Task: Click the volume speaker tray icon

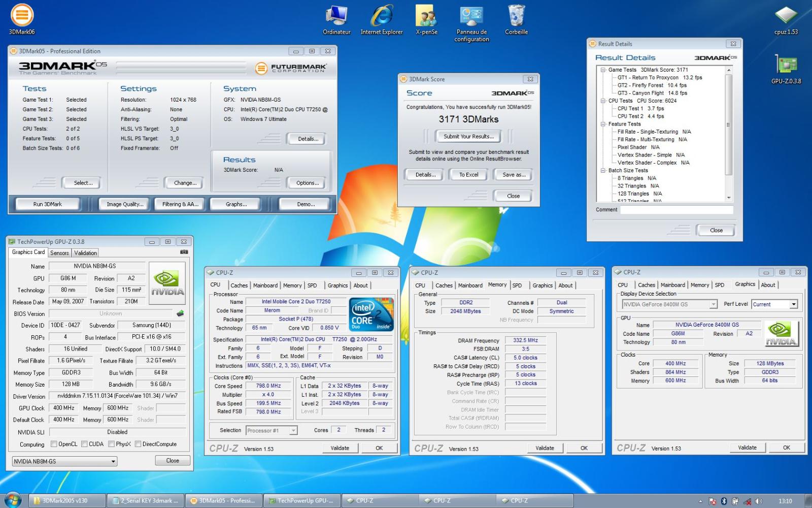Action: [758, 501]
